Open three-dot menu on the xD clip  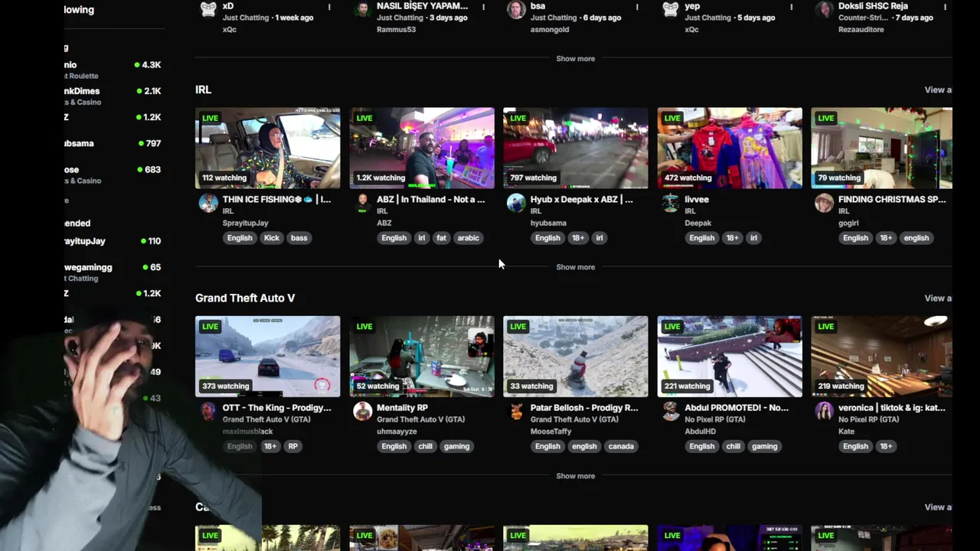point(329,7)
